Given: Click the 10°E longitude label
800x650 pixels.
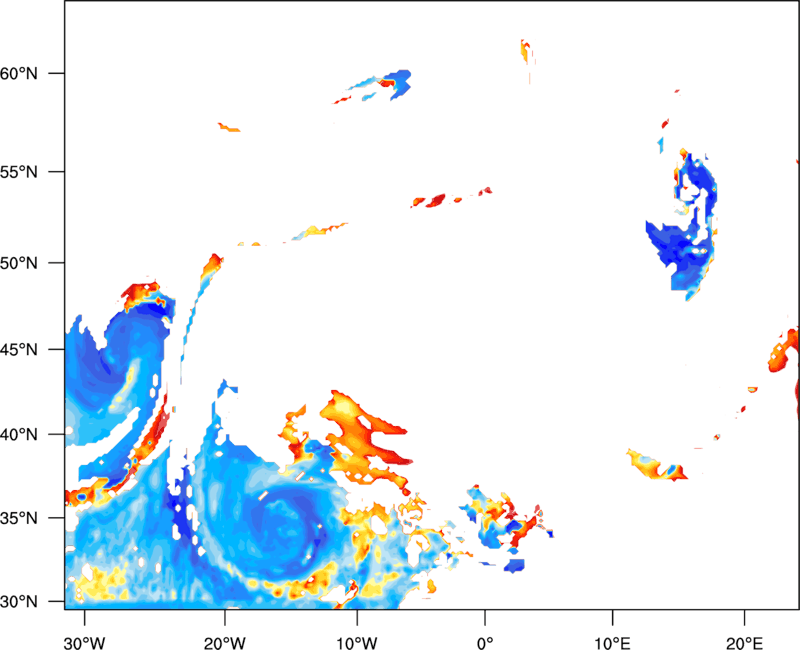Looking at the screenshot, I should 612,643.
